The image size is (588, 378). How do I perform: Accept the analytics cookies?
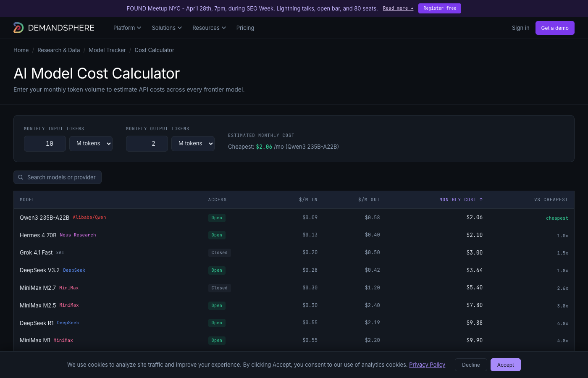pyautogui.click(x=505, y=365)
